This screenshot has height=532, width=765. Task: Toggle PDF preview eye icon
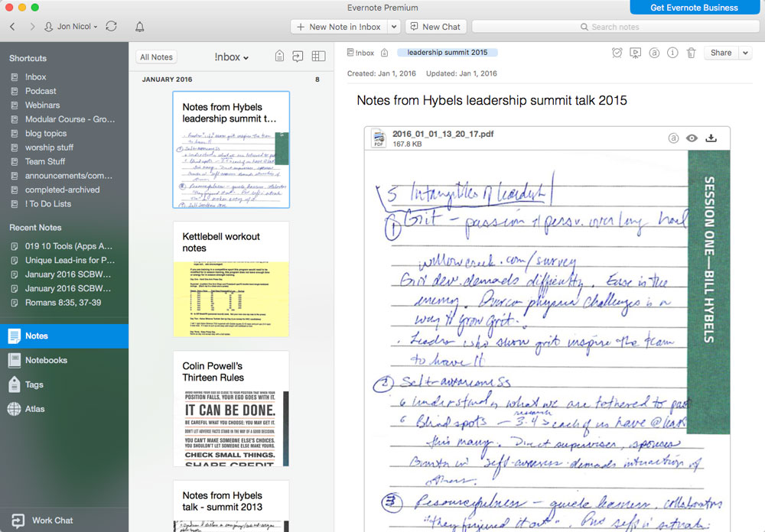pyautogui.click(x=692, y=138)
